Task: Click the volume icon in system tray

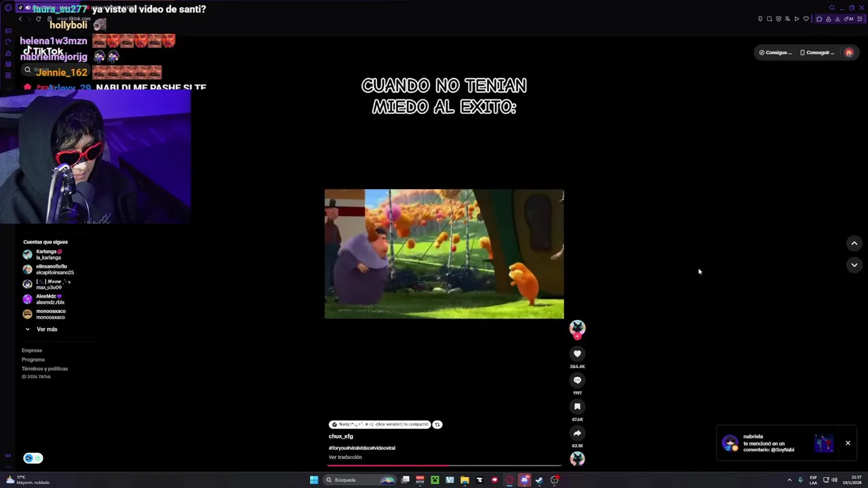Action: click(x=834, y=480)
